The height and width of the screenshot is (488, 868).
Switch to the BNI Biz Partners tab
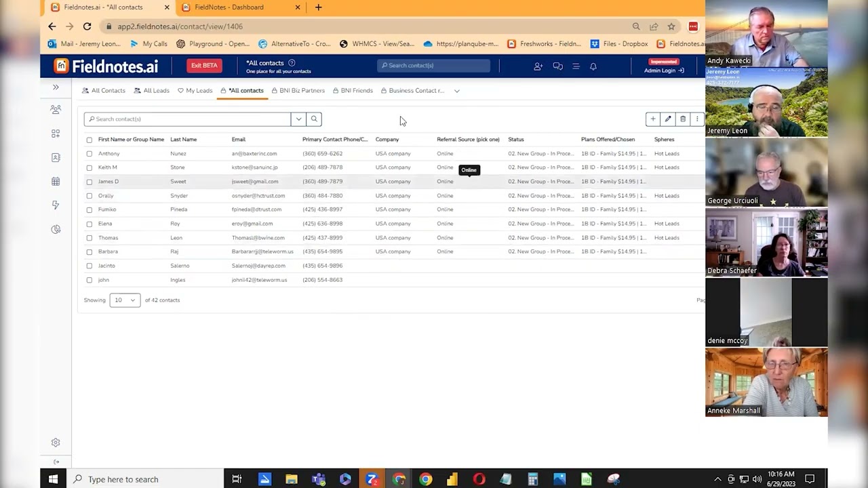[x=298, y=91]
